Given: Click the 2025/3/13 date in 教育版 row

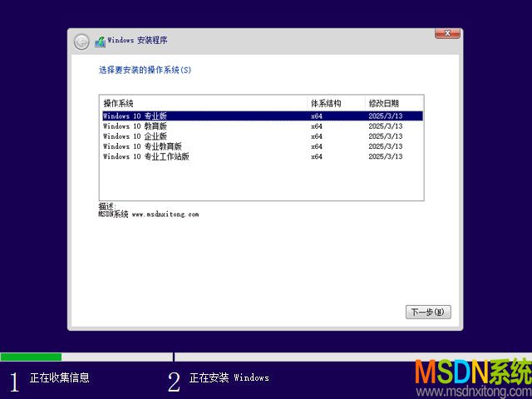Looking at the screenshot, I should 386,126.
